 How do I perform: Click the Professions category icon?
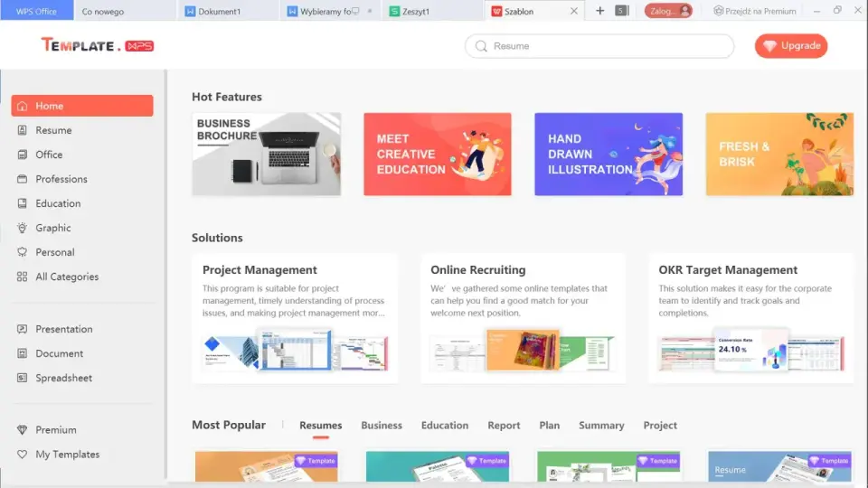coord(22,179)
